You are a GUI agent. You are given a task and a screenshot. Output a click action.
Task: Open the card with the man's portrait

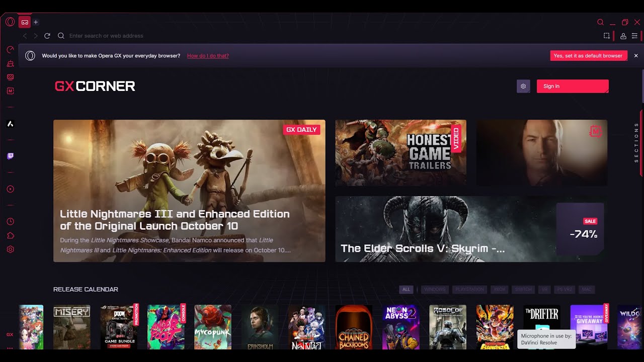[x=542, y=153]
